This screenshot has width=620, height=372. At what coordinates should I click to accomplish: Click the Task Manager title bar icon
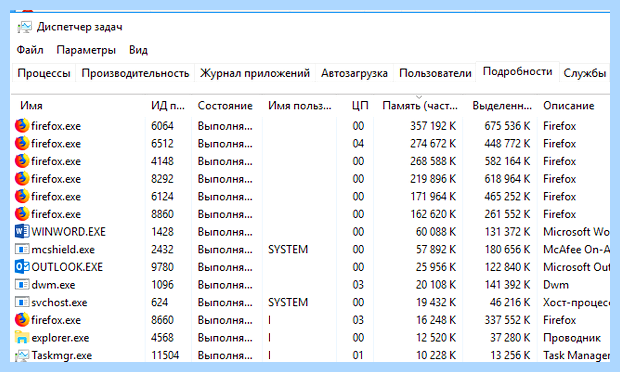click(x=24, y=27)
